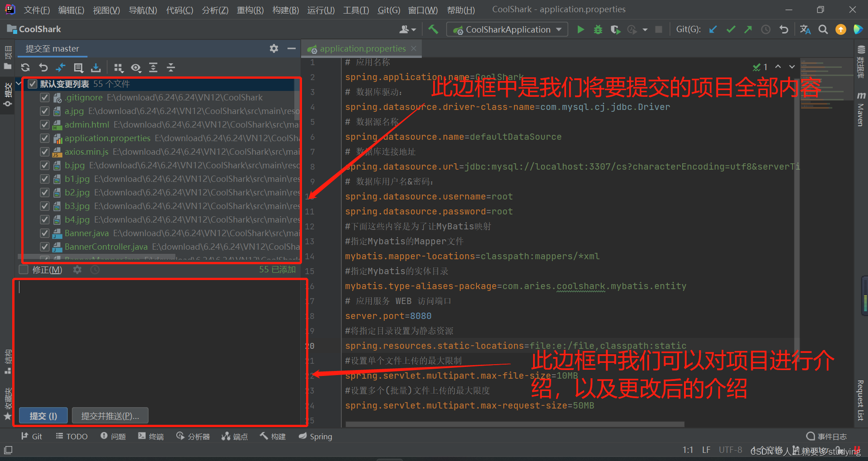868x461 pixels.
Task: Open the 文件(F) menu
Action: tap(37, 10)
